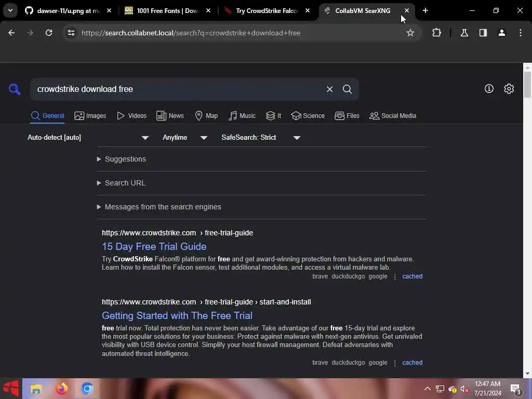The height and width of the screenshot is (399, 532).
Task: Open Chrome three-dot menu
Action: click(520, 33)
